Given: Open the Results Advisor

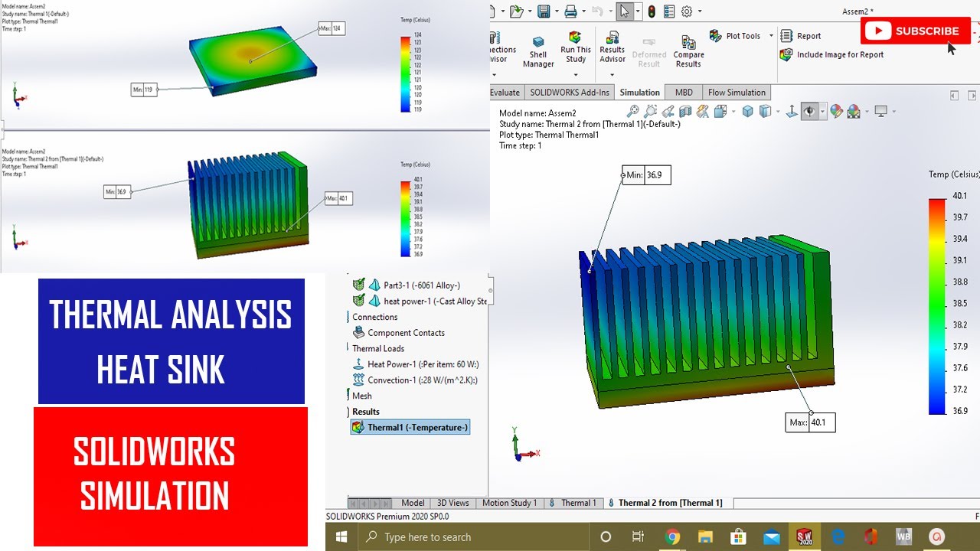Looking at the screenshot, I should (612, 47).
